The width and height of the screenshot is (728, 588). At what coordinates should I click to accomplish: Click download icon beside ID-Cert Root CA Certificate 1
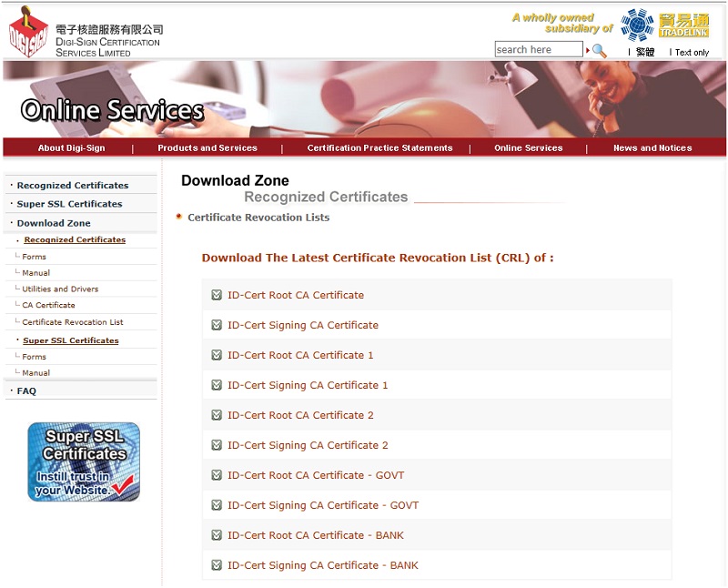216,355
